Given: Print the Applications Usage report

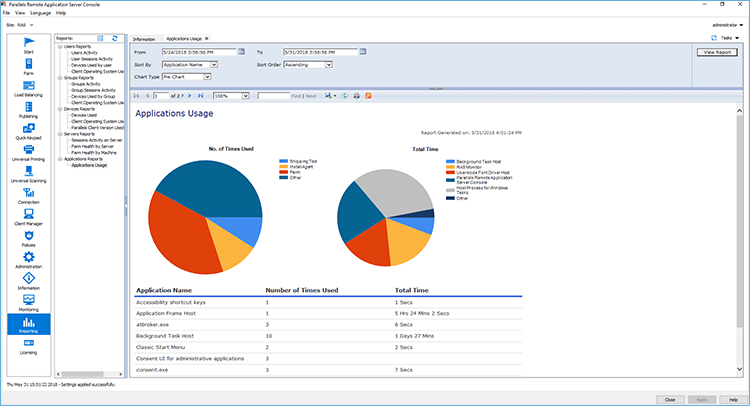Looking at the screenshot, I should (356, 96).
